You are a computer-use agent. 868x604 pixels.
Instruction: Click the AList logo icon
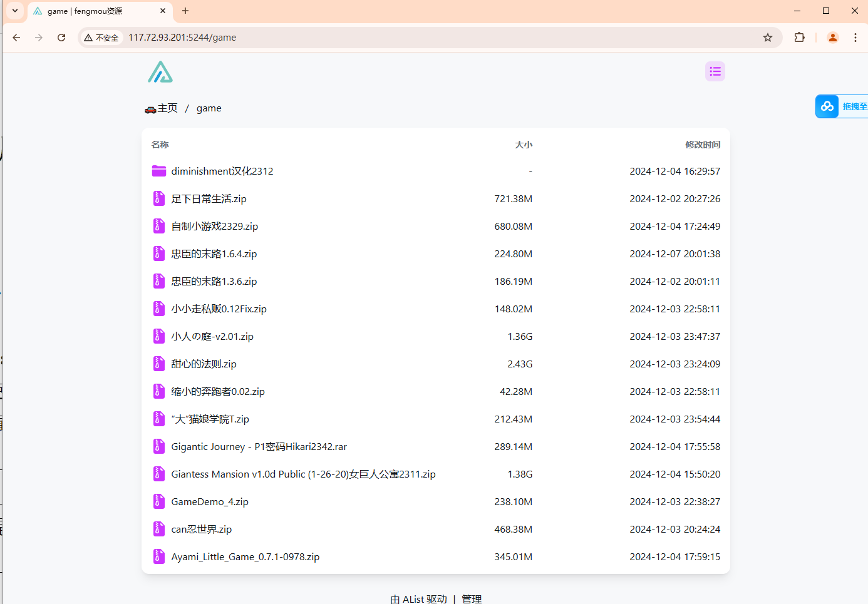160,72
